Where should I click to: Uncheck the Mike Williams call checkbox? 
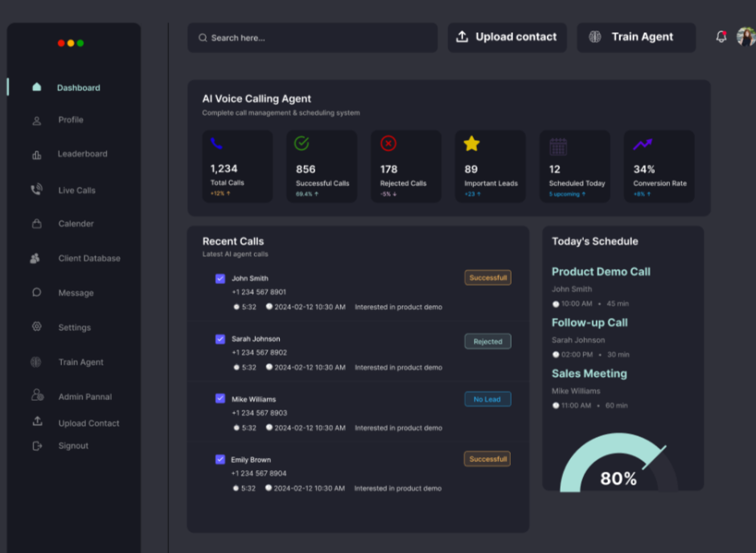[220, 398]
